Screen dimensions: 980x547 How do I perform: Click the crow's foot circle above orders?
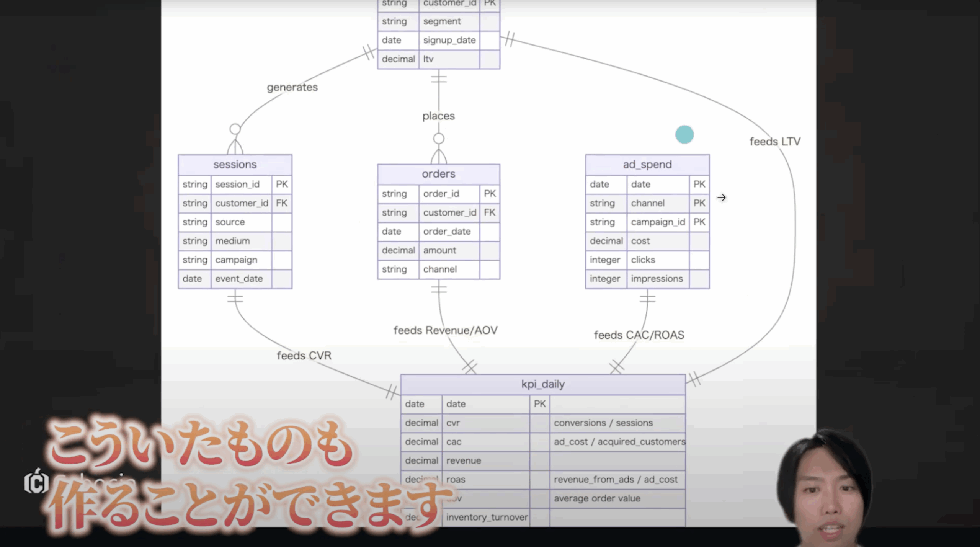pos(439,139)
